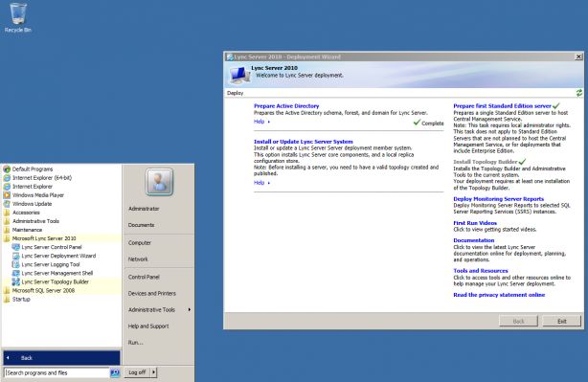Open Windows Update icon
Screen dimensions: 588x382
(x=7, y=204)
